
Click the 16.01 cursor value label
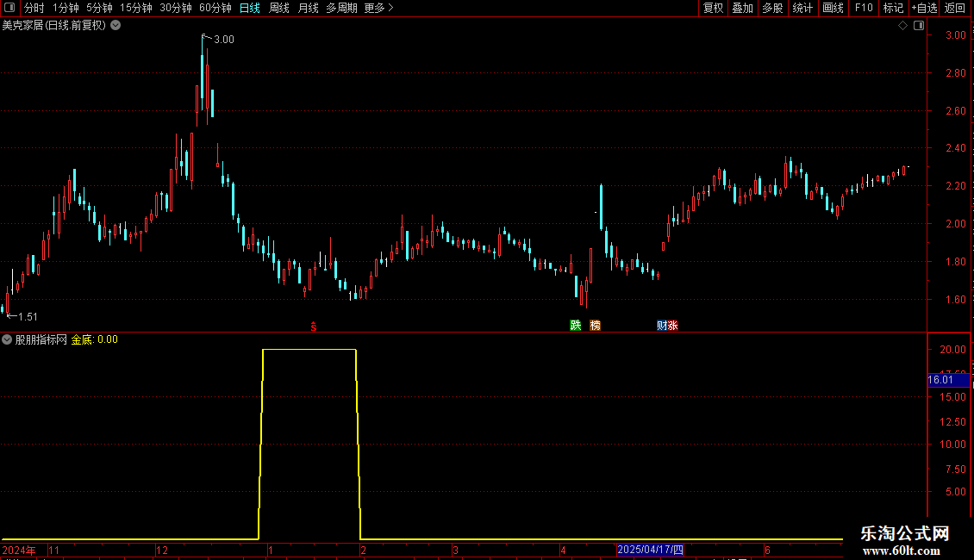click(x=940, y=380)
